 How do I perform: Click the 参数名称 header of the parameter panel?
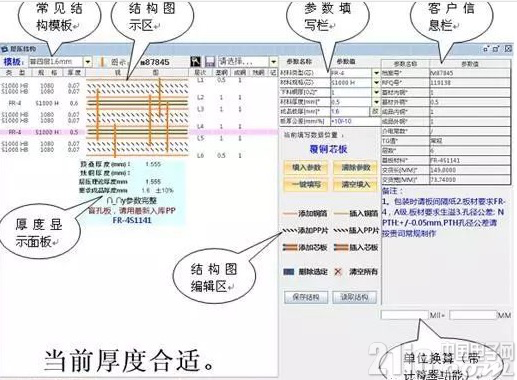point(299,62)
